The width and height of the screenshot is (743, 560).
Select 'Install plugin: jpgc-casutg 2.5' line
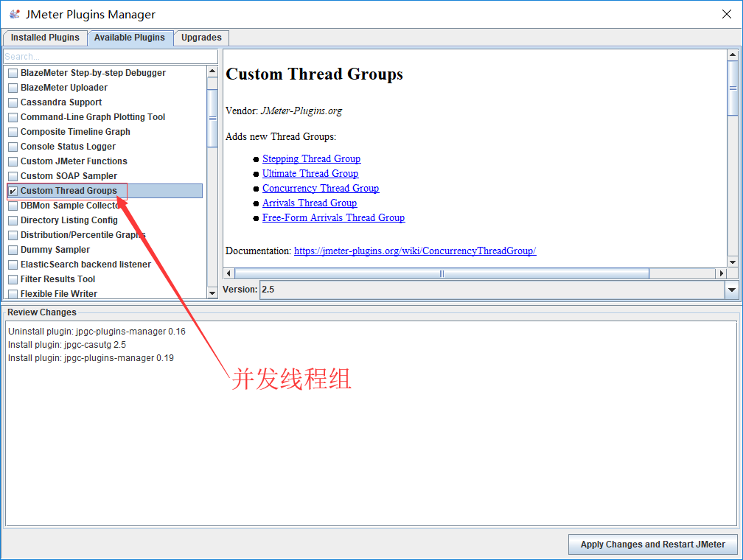point(67,344)
